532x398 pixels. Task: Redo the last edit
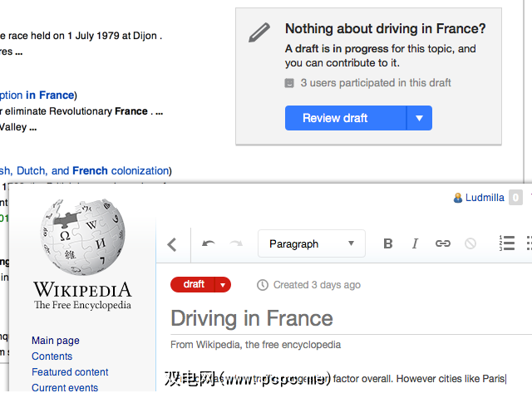click(x=236, y=243)
